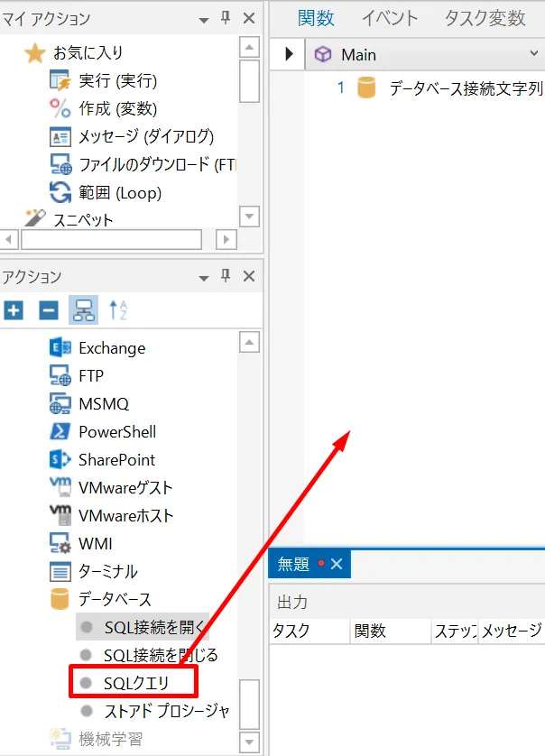
Task: Select the ターミナル action category
Action: pyautogui.click(x=107, y=572)
